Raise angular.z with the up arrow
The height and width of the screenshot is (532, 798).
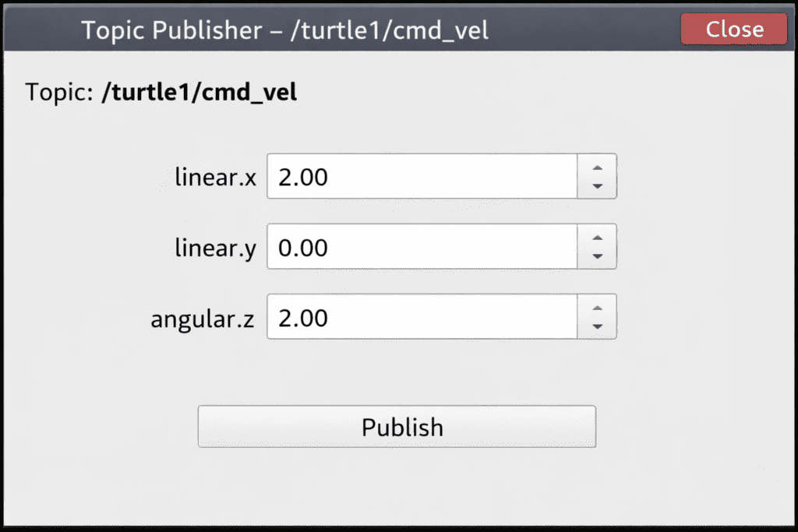pos(597,307)
